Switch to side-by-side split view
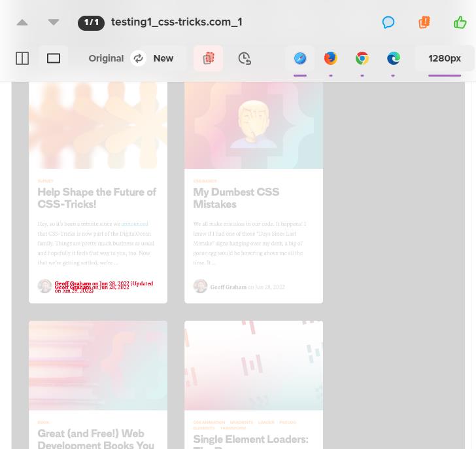 tap(22, 58)
